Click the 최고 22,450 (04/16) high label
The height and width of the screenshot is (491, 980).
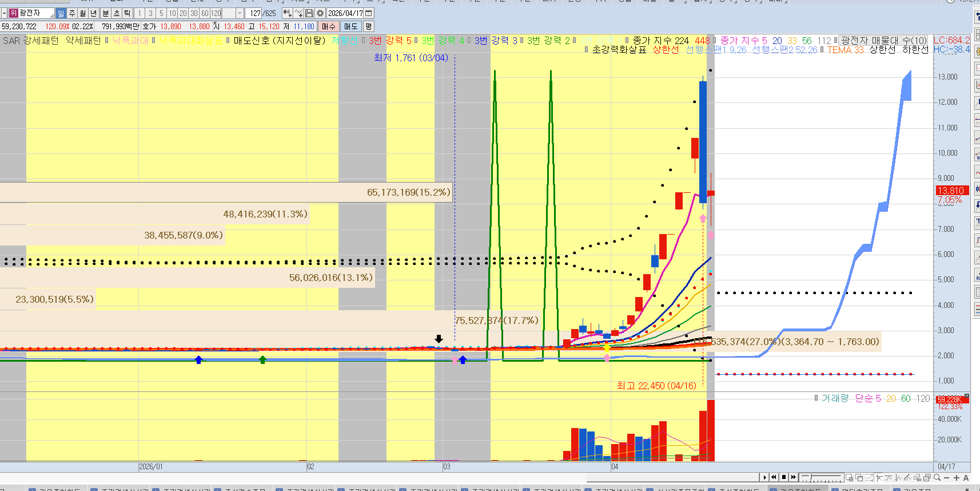pyautogui.click(x=656, y=386)
